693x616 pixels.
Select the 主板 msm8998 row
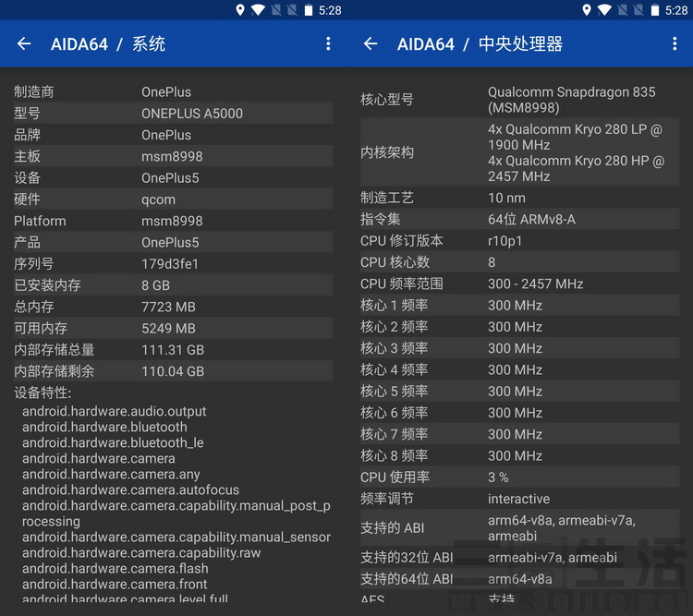click(174, 156)
